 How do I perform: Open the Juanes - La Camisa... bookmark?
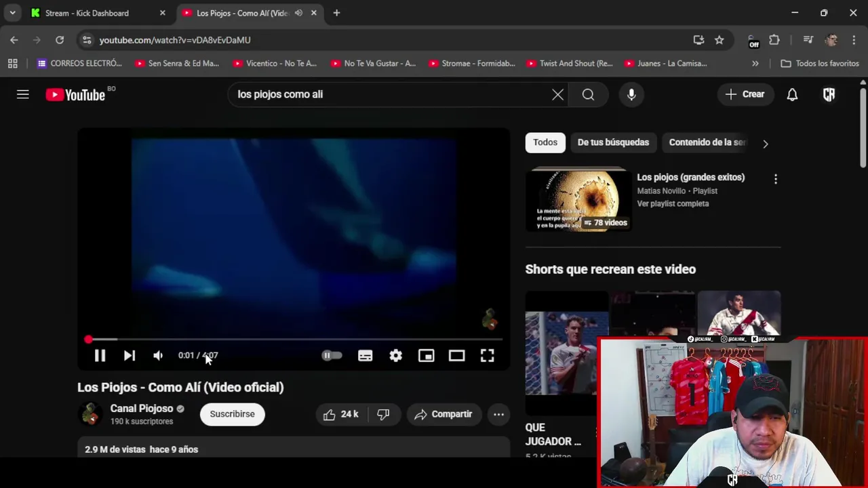[x=666, y=64]
